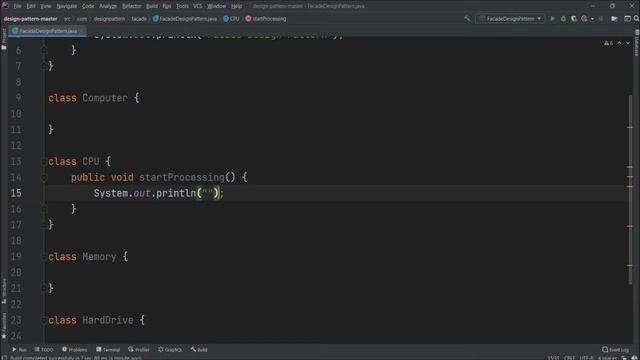Collapse the HardDrive class with its fold marker
Screen dimensions: 640x360
[44, 320]
